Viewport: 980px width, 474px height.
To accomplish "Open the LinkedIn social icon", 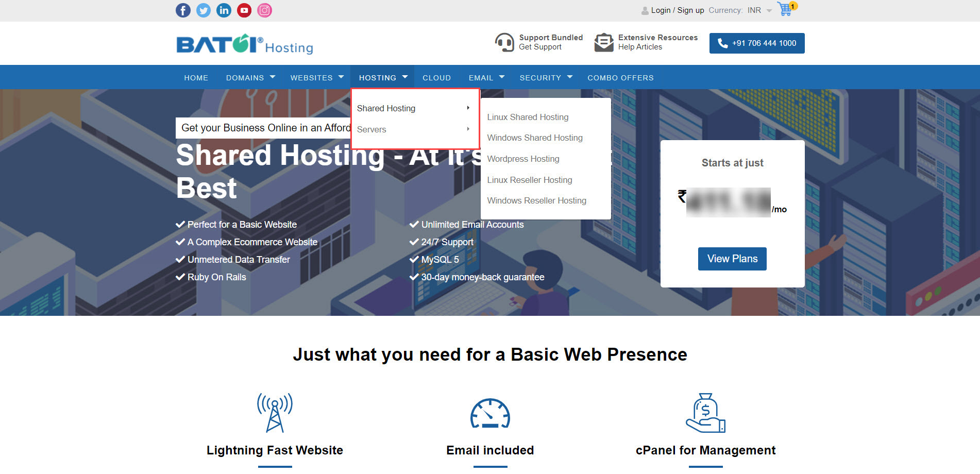I will 224,10.
